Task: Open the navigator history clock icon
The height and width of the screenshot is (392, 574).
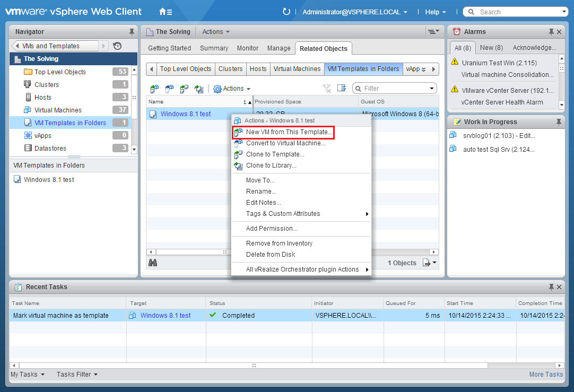Action: click(x=117, y=46)
